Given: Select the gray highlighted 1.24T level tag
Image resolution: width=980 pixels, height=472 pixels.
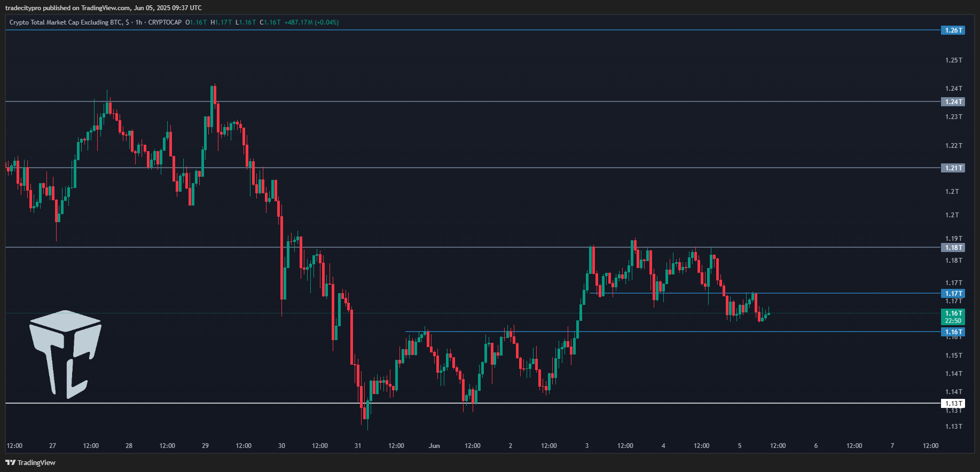Looking at the screenshot, I should coord(953,101).
